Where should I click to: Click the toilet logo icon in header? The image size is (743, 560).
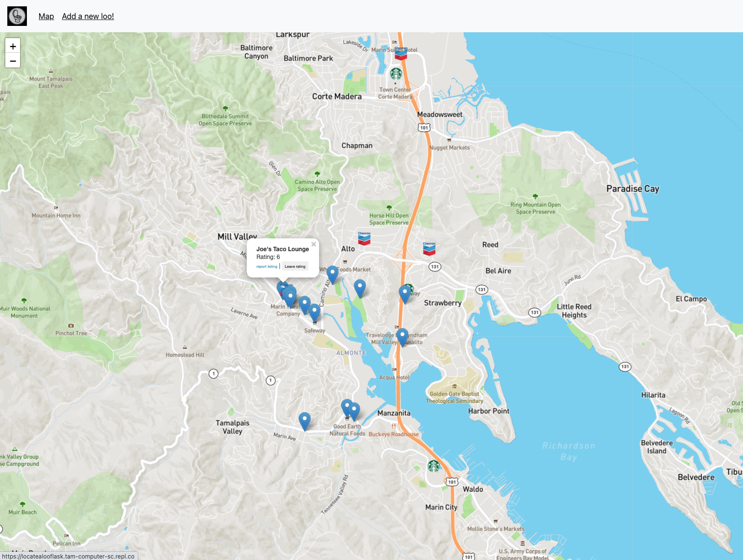(x=17, y=16)
